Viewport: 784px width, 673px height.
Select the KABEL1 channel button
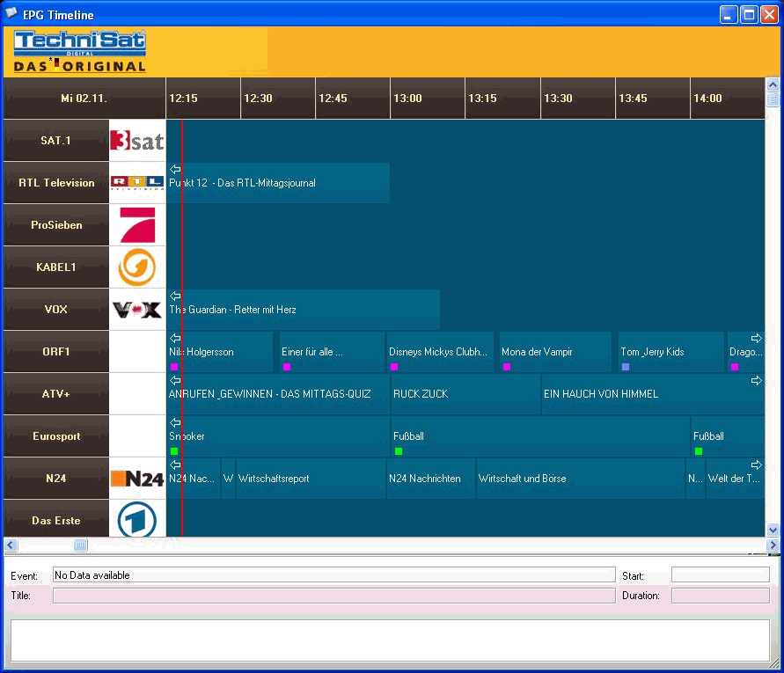click(56, 267)
